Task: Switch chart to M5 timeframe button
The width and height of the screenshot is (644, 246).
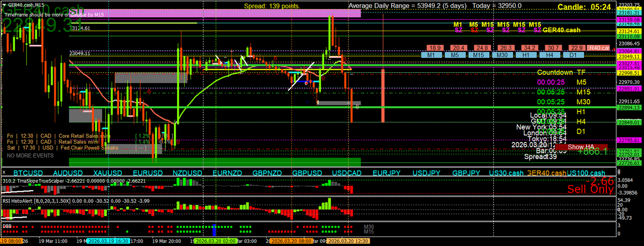Action: pos(455,55)
